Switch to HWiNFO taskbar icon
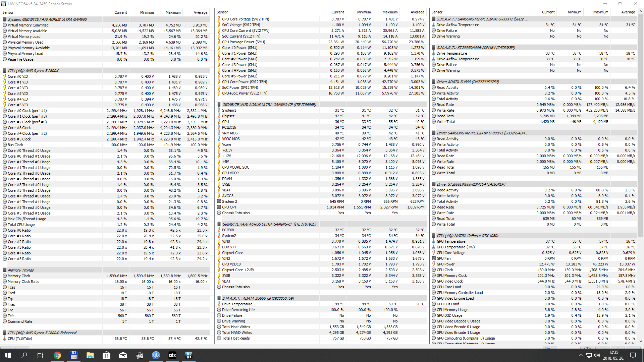Screen dimensions: 644x362 tap(189, 355)
